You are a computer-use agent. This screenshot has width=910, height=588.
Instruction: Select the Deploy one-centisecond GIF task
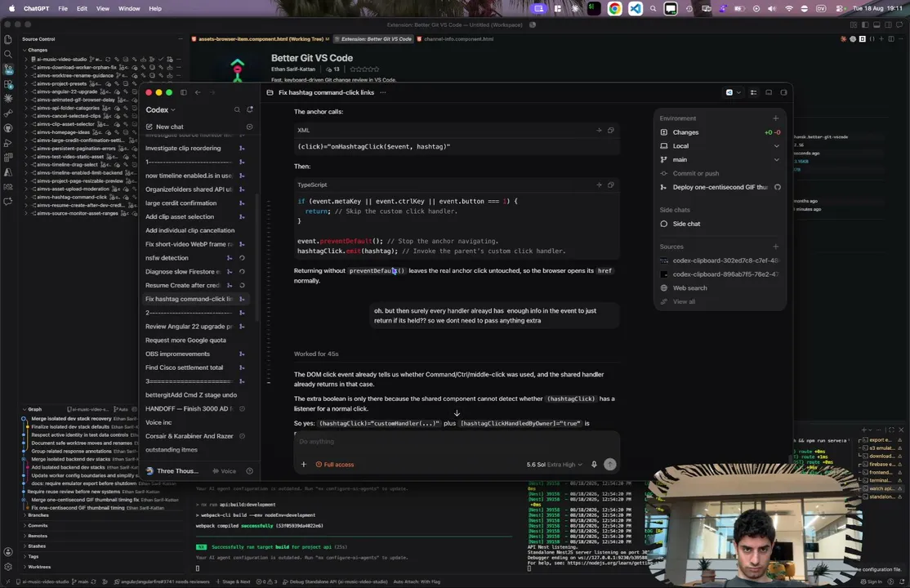point(720,187)
